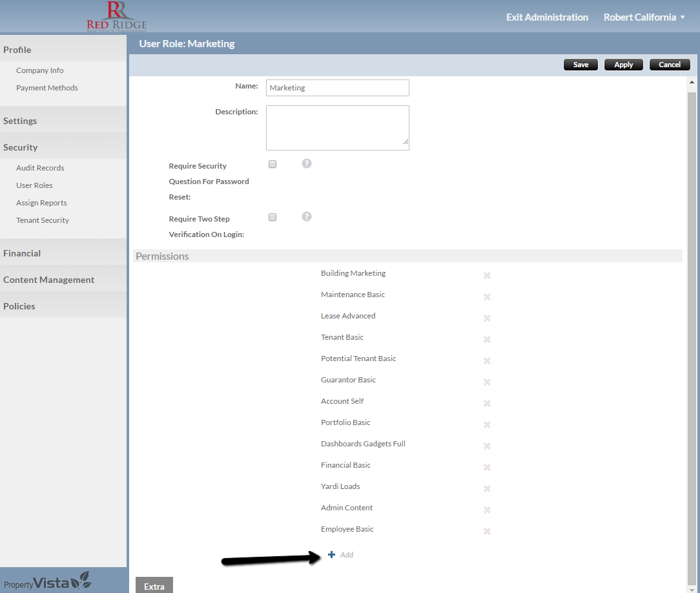Viewport: 700px width, 593px height.
Task: Delete the Yardi Loads permission
Action: 487,489
